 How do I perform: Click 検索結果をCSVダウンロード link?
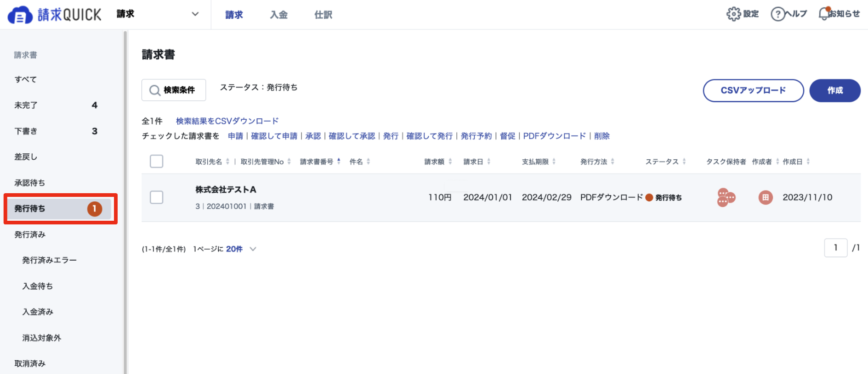(x=227, y=121)
